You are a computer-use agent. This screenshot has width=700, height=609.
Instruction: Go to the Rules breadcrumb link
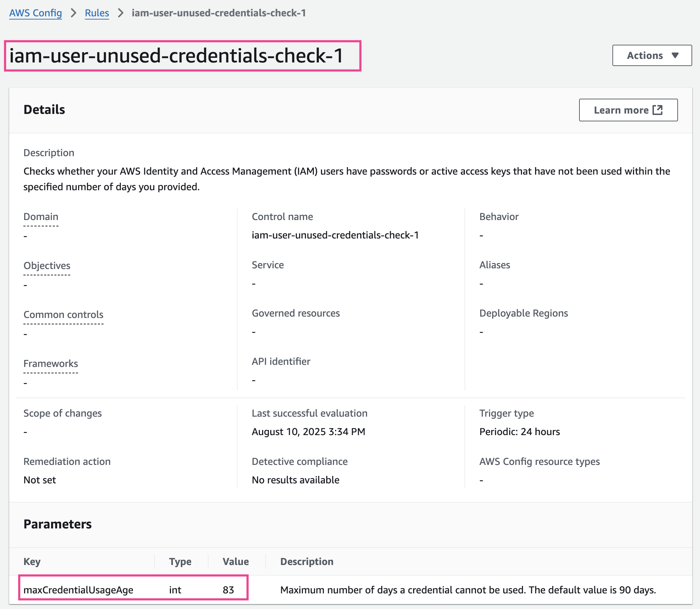pos(97,13)
